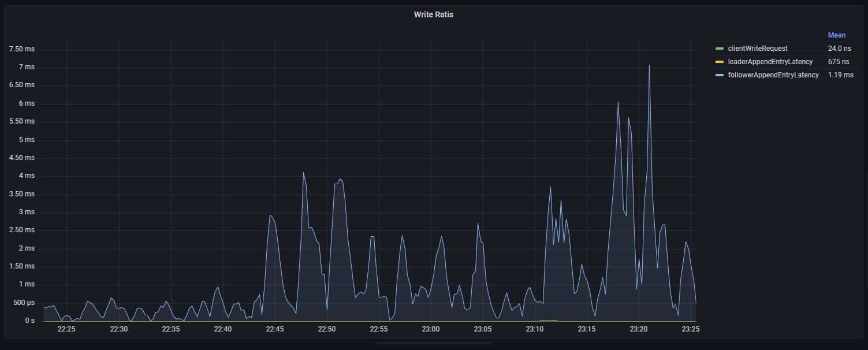The image size is (868, 350).
Task: Click the 3 ms y-axis label
Action: [27, 212]
